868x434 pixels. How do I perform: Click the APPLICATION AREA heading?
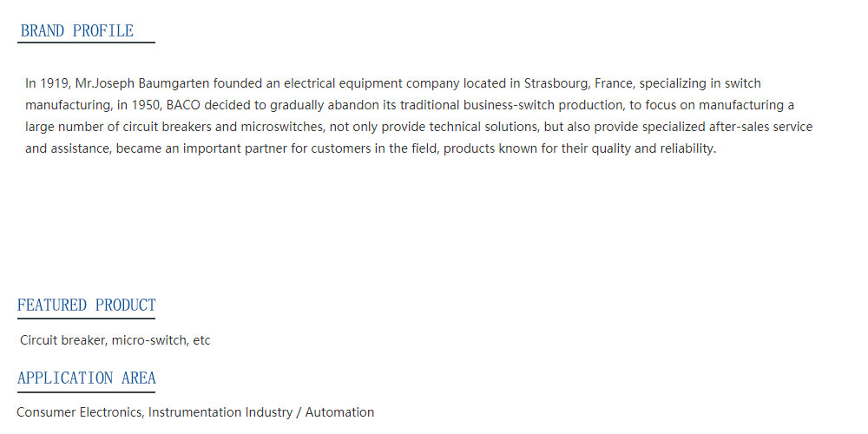(86, 378)
